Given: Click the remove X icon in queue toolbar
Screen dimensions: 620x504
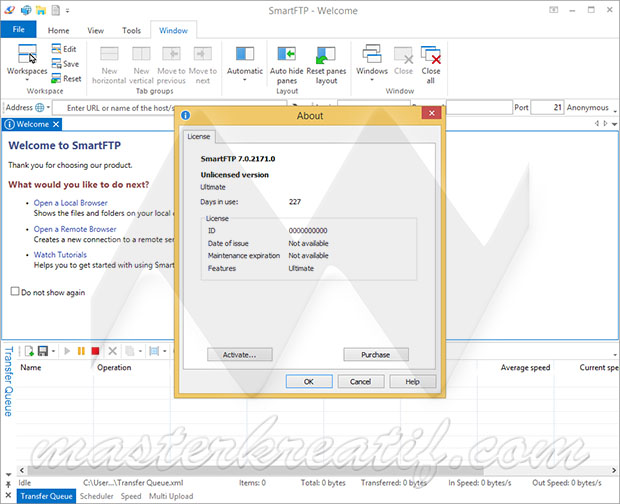Looking at the screenshot, I should pyautogui.click(x=112, y=351).
